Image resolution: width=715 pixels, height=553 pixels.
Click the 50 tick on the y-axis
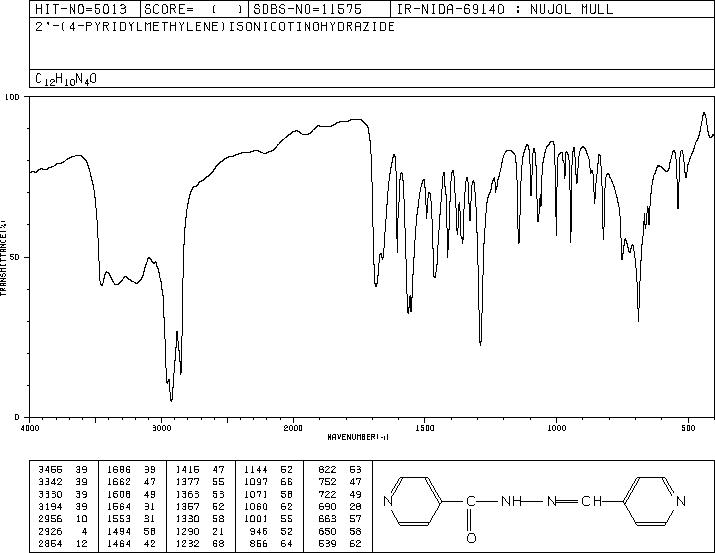(16, 257)
